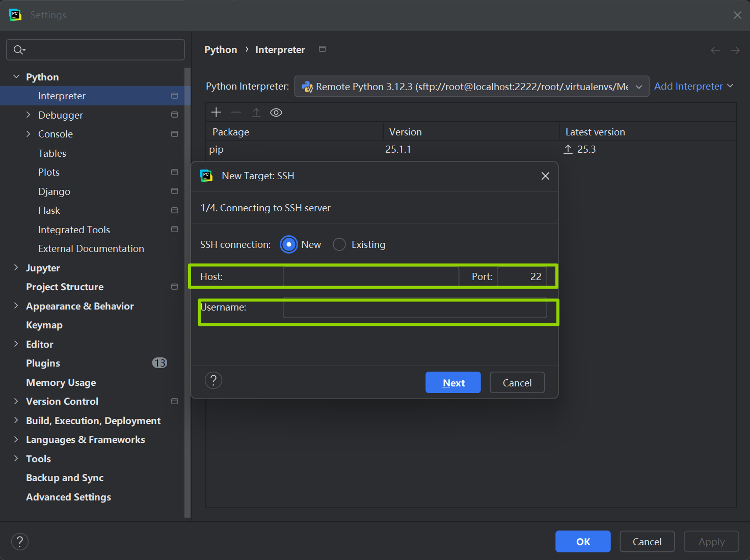Click the back navigation arrow
Viewport: 750px width, 560px height.
tap(715, 50)
